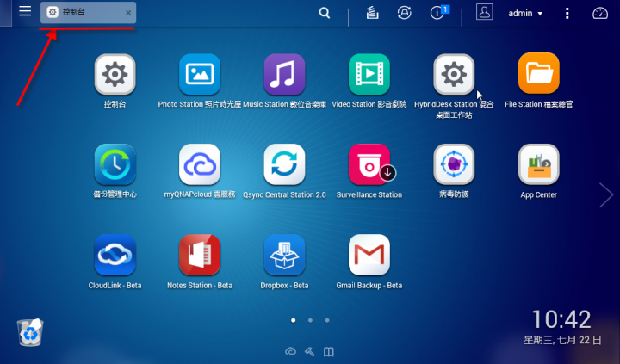Go to next desktop page arrow
This screenshot has width=620, height=364.
coord(605,194)
